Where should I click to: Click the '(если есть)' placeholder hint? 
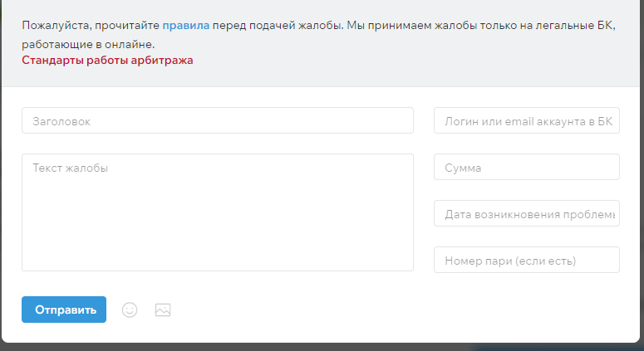[x=546, y=261]
